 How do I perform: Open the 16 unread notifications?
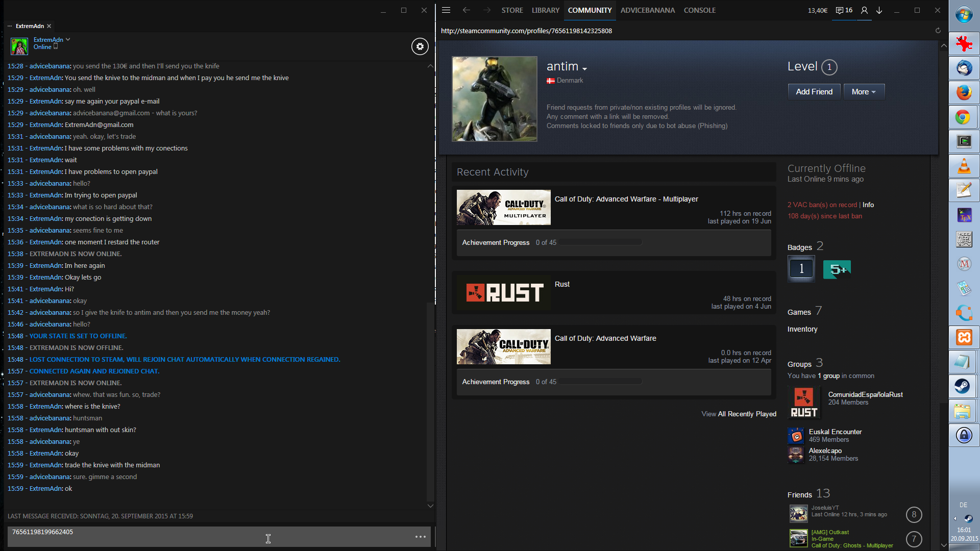[x=844, y=10]
